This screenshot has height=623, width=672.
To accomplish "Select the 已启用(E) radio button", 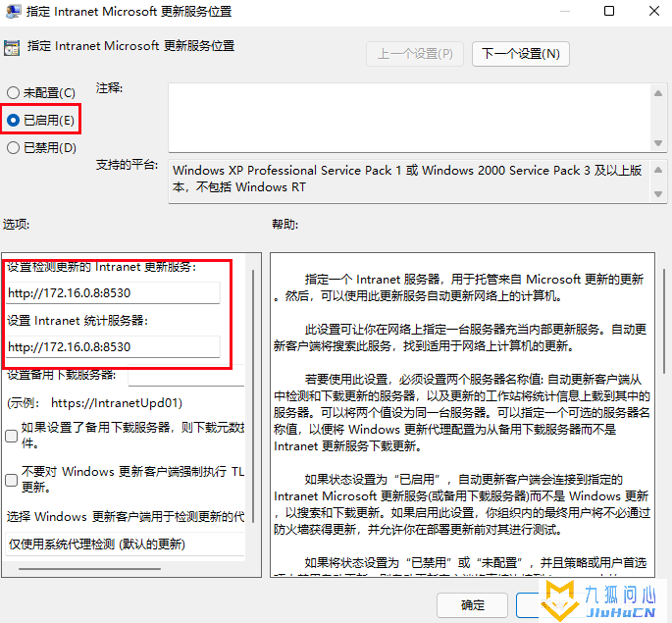I will pyautogui.click(x=41, y=120).
